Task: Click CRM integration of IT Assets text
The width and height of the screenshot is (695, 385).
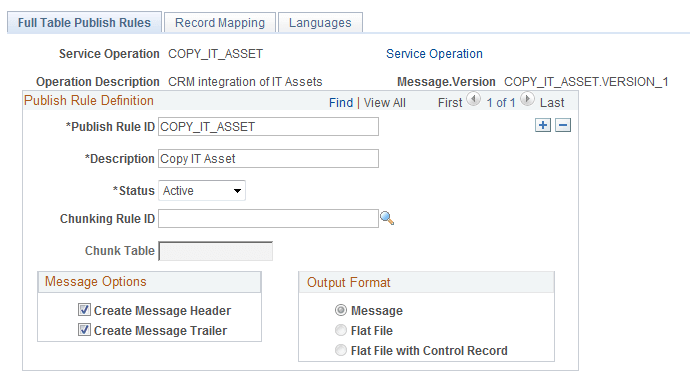Action: click(245, 82)
